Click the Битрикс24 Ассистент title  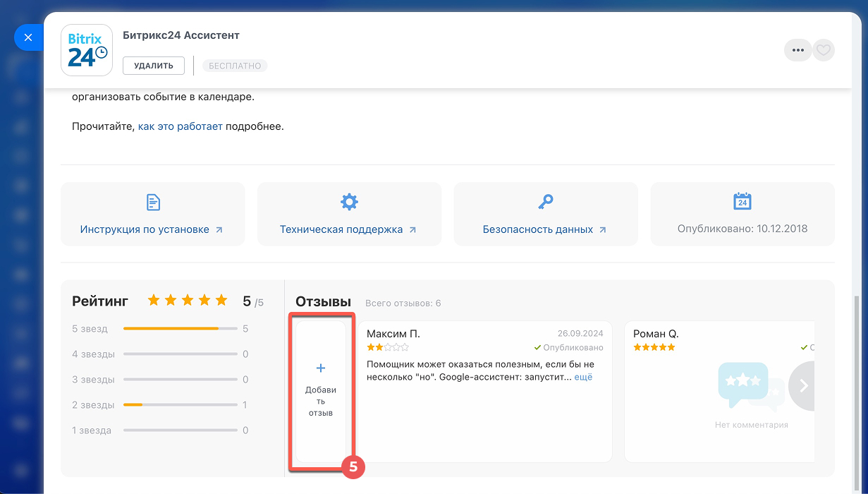(181, 35)
